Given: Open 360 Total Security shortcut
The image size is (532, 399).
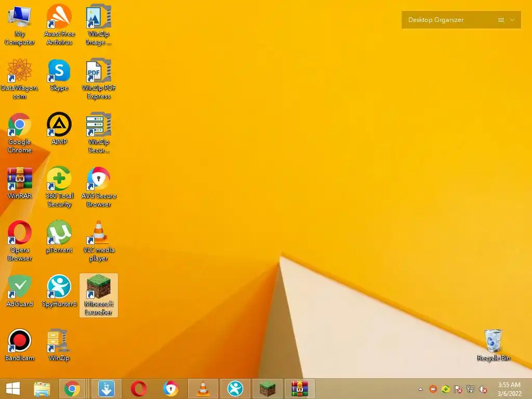Looking at the screenshot, I should pyautogui.click(x=59, y=187).
